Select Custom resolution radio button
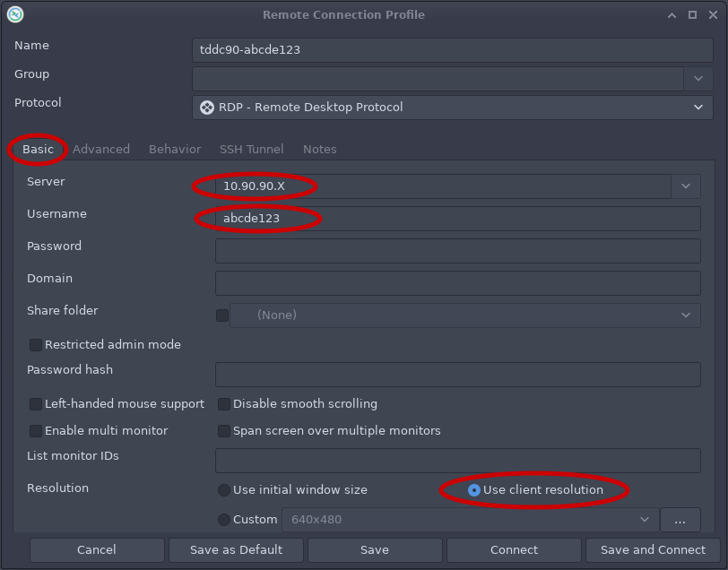Image resolution: width=728 pixels, height=570 pixels. click(224, 520)
